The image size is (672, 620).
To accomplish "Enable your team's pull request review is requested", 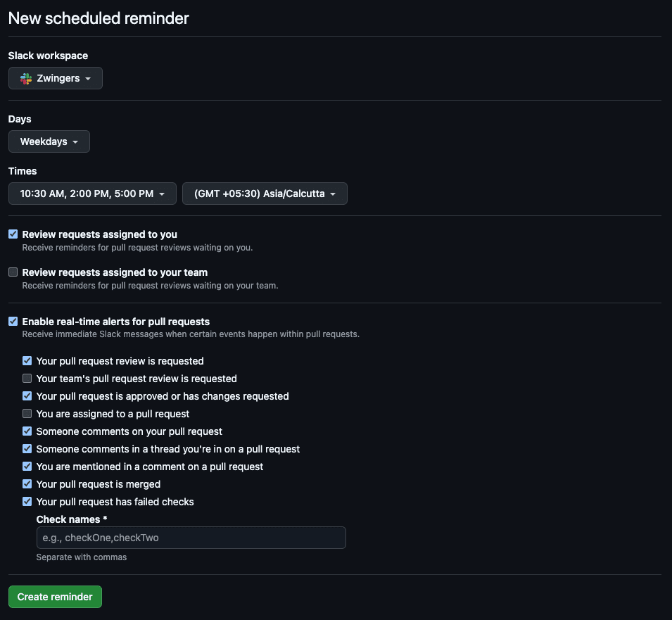I will click(x=27, y=378).
